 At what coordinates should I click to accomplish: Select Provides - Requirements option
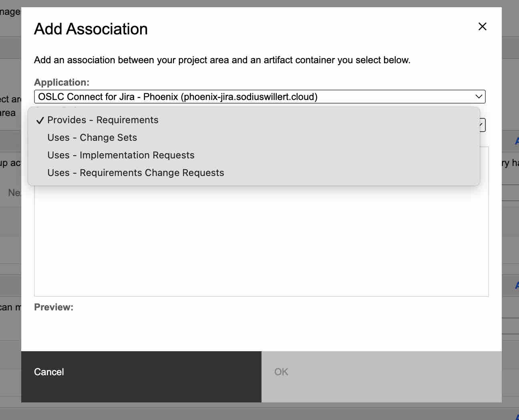click(x=103, y=120)
